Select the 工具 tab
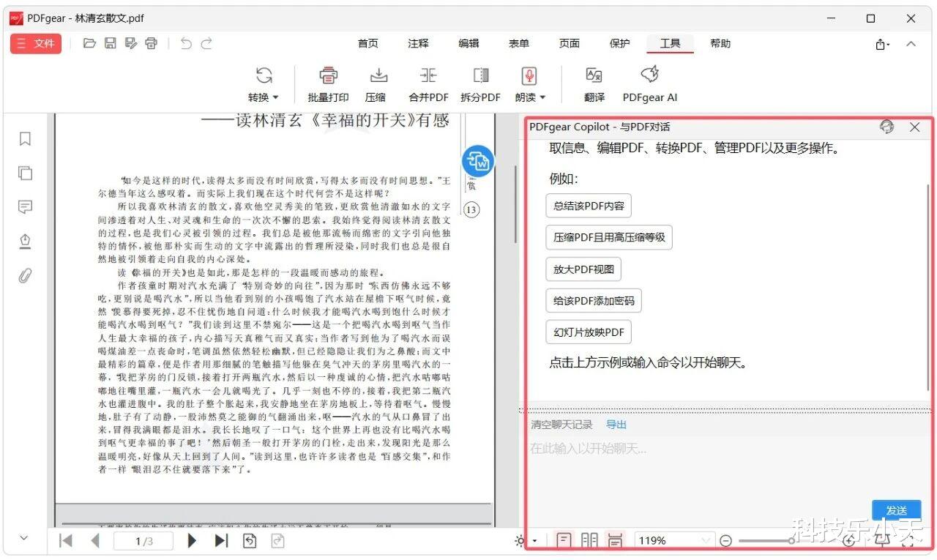This screenshot has width=937, height=560. [x=670, y=43]
